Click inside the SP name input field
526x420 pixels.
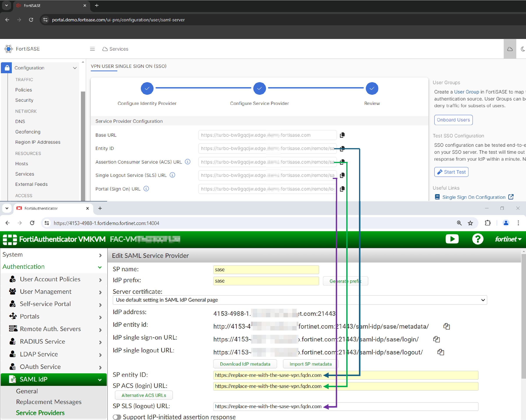266,270
